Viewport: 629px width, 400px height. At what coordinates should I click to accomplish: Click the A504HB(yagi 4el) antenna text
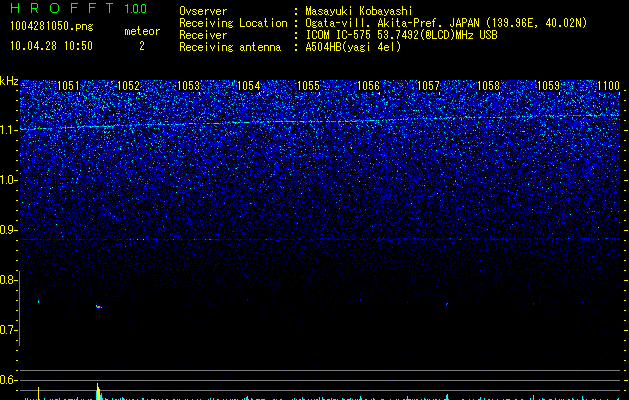[x=353, y=47]
